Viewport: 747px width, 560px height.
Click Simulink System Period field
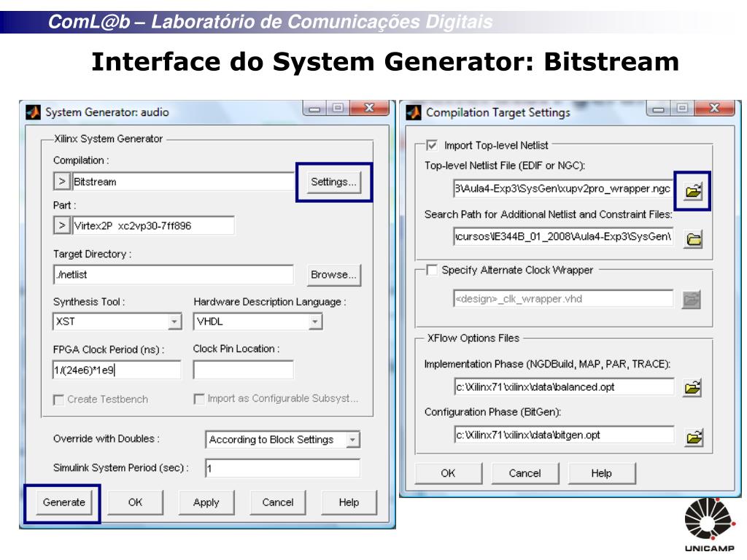pos(282,468)
